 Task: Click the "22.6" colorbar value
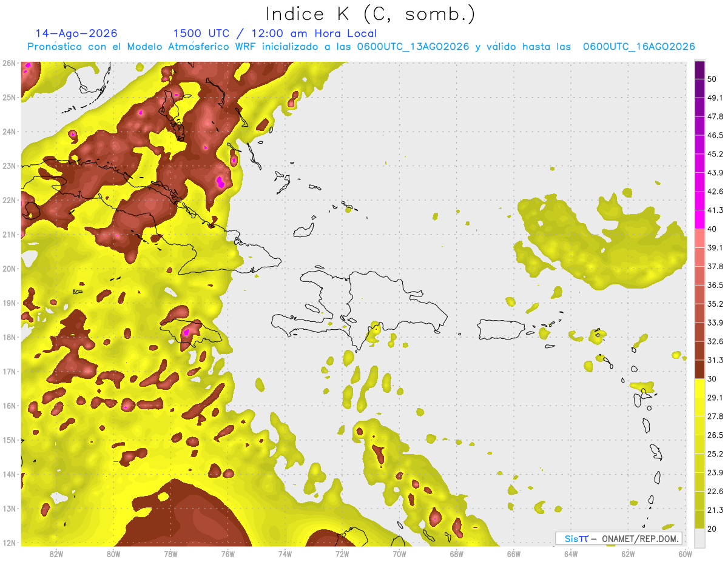pyautogui.click(x=715, y=491)
